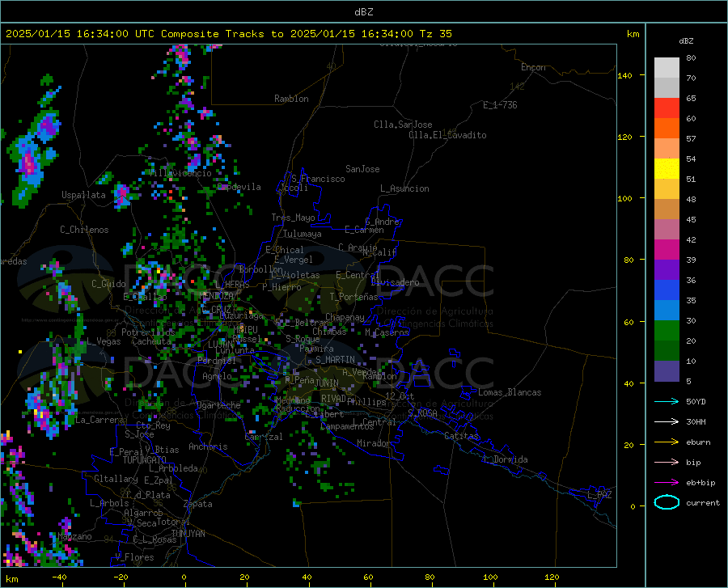
Task: Click the Divisadero label on the map
Action: coord(395,282)
